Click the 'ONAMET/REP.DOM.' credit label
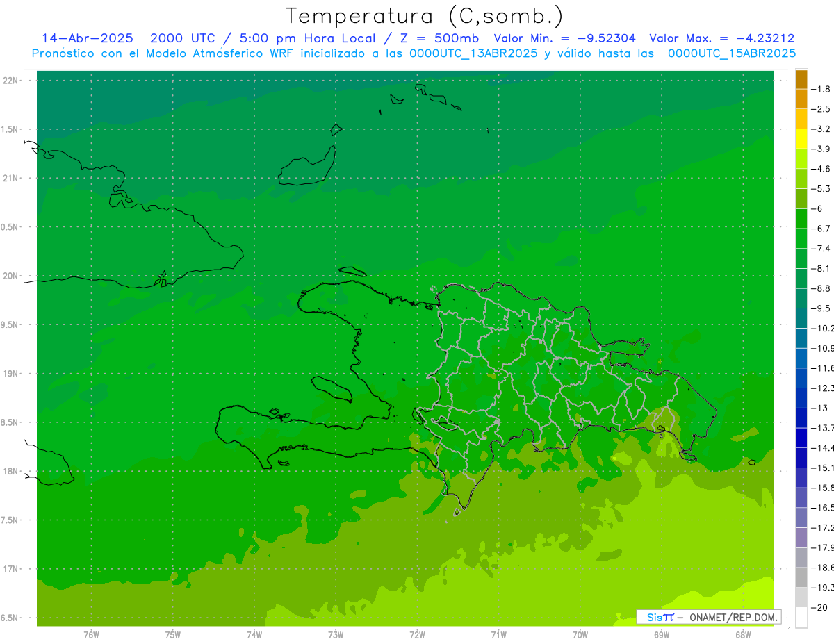The width and height of the screenshot is (834, 644). tap(733, 617)
